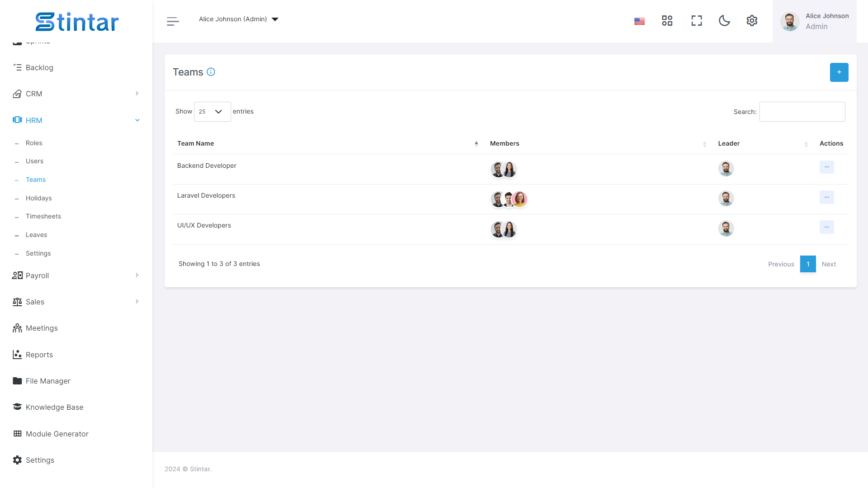Open File Manager in sidebar

click(x=48, y=381)
